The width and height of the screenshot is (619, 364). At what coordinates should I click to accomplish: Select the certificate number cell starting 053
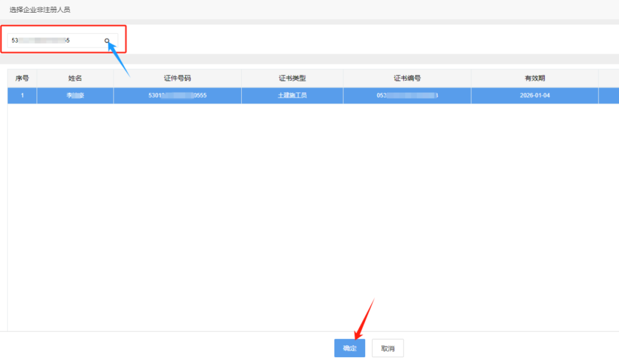(407, 96)
